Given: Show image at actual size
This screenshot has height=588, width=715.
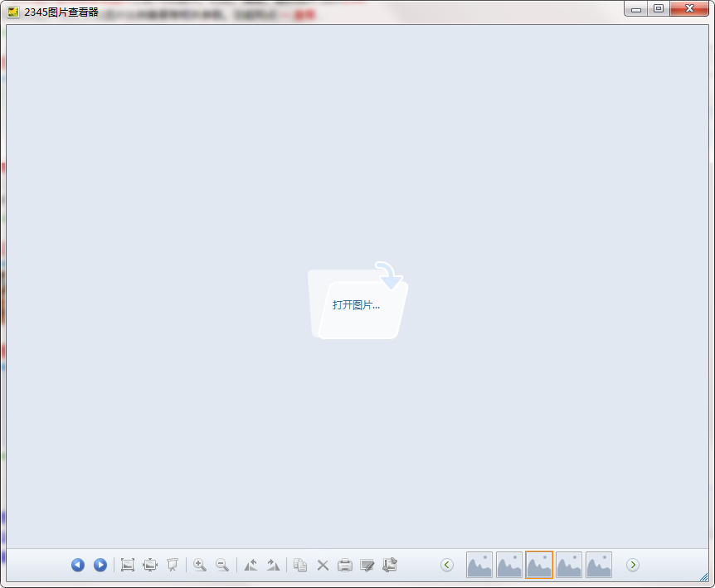Looking at the screenshot, I should click(128, 565).
